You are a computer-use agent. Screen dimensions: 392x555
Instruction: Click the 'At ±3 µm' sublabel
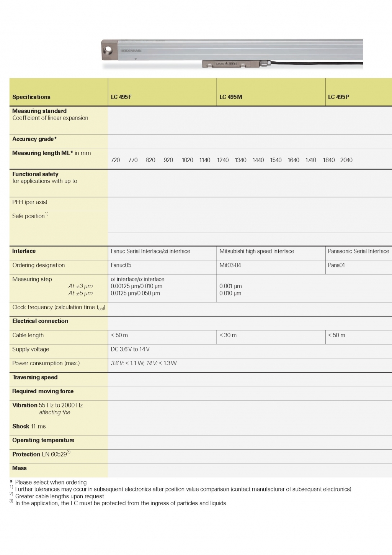coord(80,286)
